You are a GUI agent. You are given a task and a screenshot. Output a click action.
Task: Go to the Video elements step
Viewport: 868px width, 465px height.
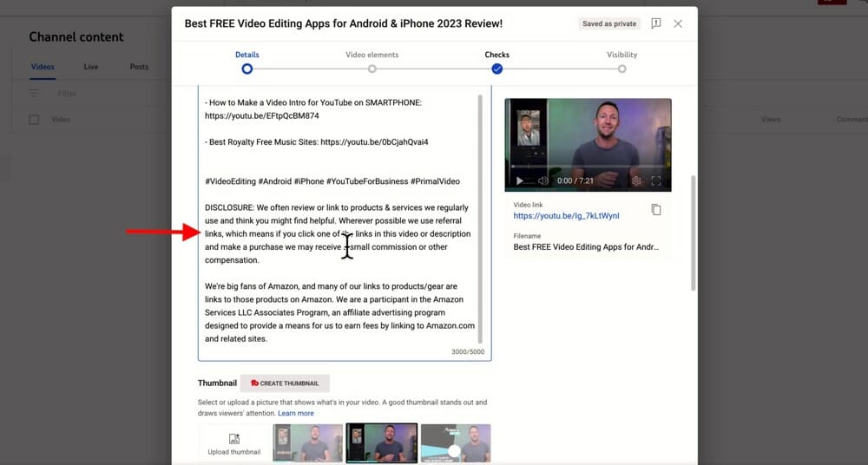point(372,69)
